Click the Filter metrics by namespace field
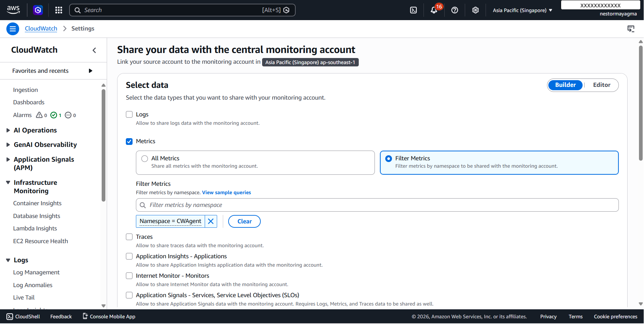Viewport: 644px width, 324px height. point(377,205)
